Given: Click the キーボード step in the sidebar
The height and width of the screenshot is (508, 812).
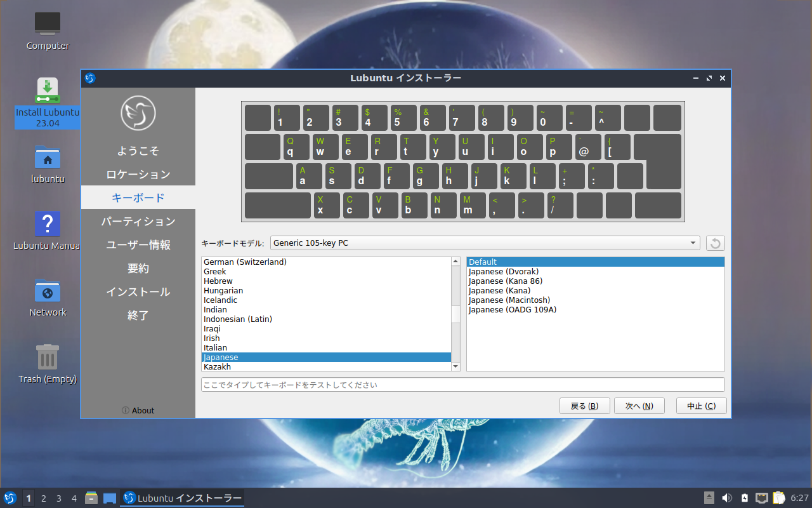Looking at the screenshot, I should (x=138, y=197).
